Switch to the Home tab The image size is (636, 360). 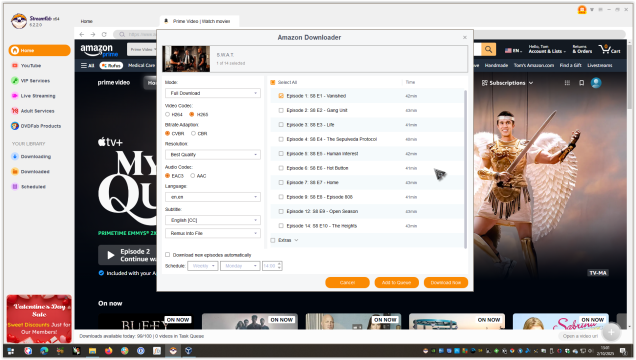pyautogui.click(x=86, y=21)
